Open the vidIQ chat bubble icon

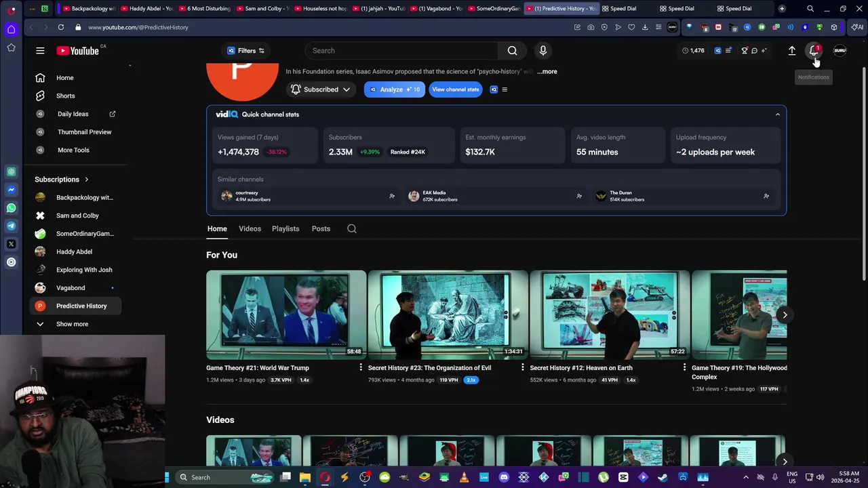754,51
